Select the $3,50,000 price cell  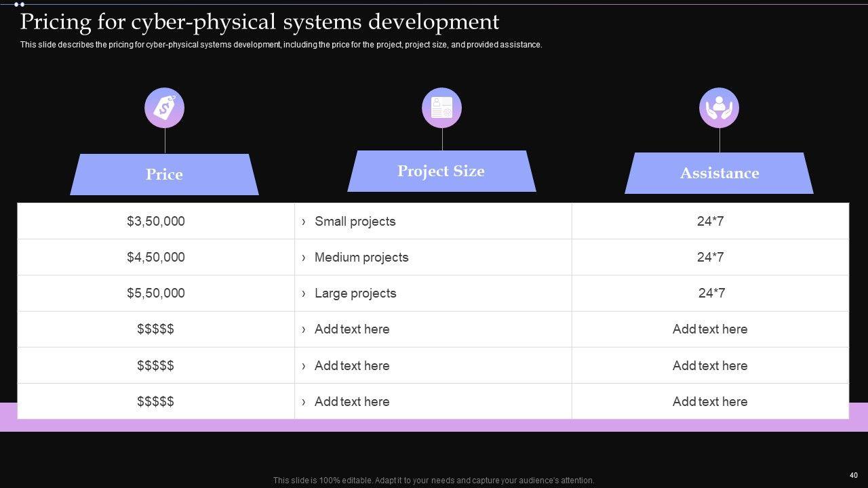tap(156, 221)
